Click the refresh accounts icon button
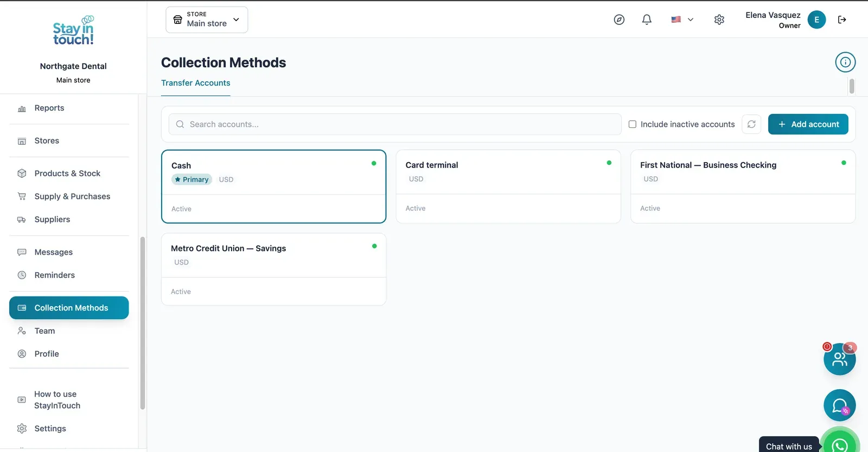Viewport: 868px width, 452px height. click(x=751, y=124)
